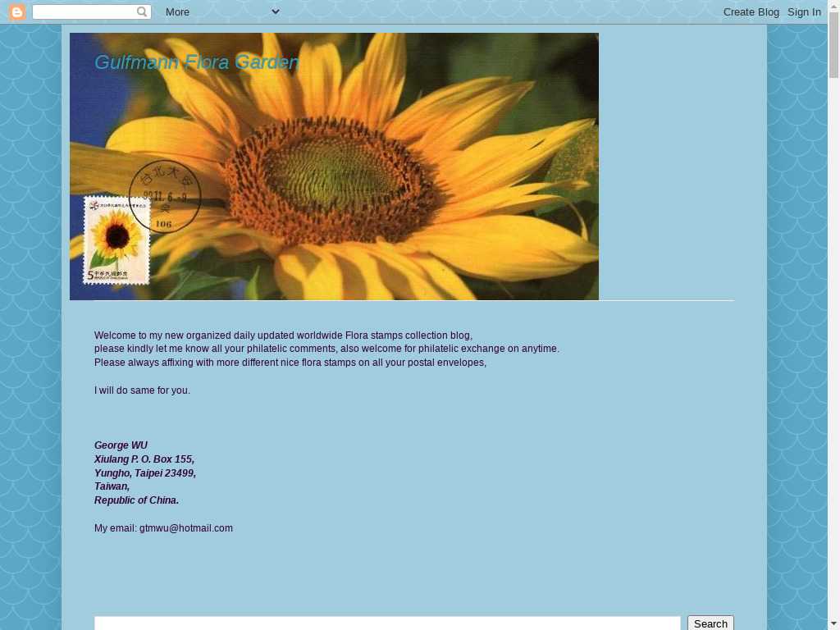Viewport: 840px width, 630px height.
Task: Click the scrollbar up arrow
Action: click(x=833, y=7)
